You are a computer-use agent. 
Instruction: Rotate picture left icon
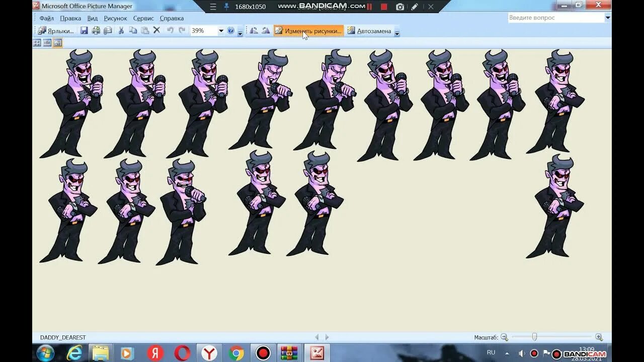pos(254,31)
